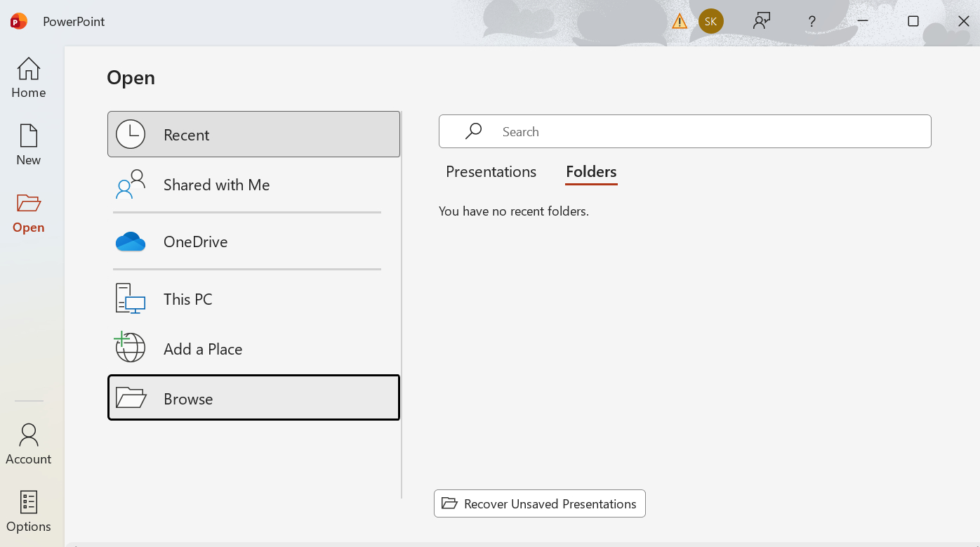Open Shared with Me list

[253, 185]
